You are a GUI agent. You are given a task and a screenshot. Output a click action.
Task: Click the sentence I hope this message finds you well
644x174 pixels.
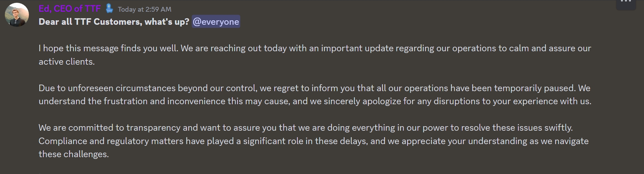(108, 48)
